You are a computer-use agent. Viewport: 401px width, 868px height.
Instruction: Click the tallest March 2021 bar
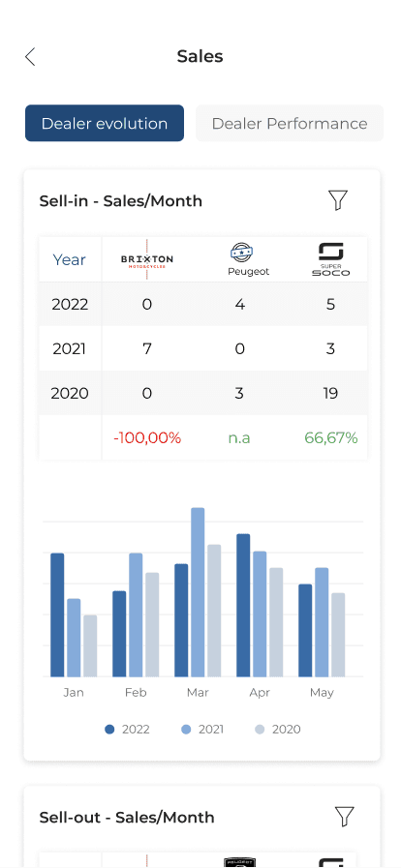pyautogui.click(x=198, y=592)
